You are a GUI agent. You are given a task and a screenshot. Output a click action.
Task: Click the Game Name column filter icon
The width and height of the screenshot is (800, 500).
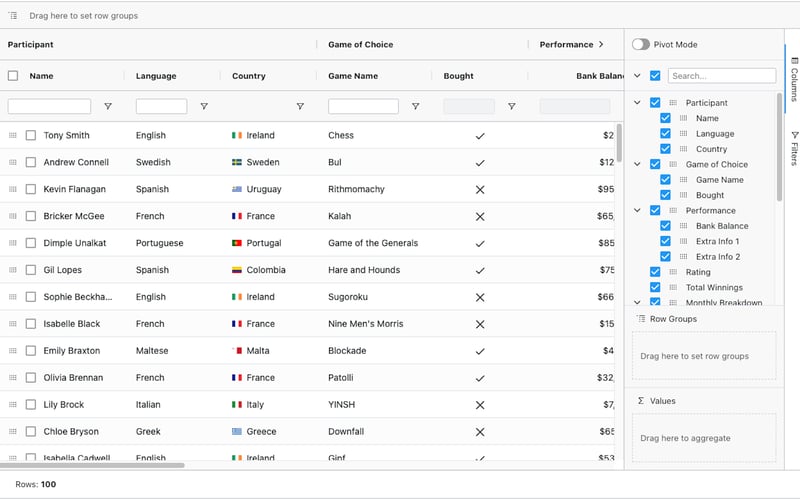(416, 106)
